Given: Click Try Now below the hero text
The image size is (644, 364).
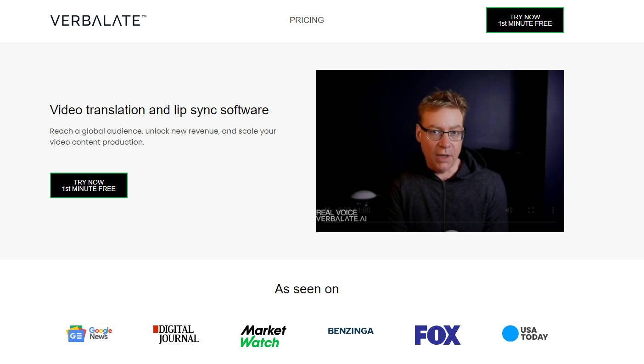Looking at the screenshot, I should [x=89, y=185].
